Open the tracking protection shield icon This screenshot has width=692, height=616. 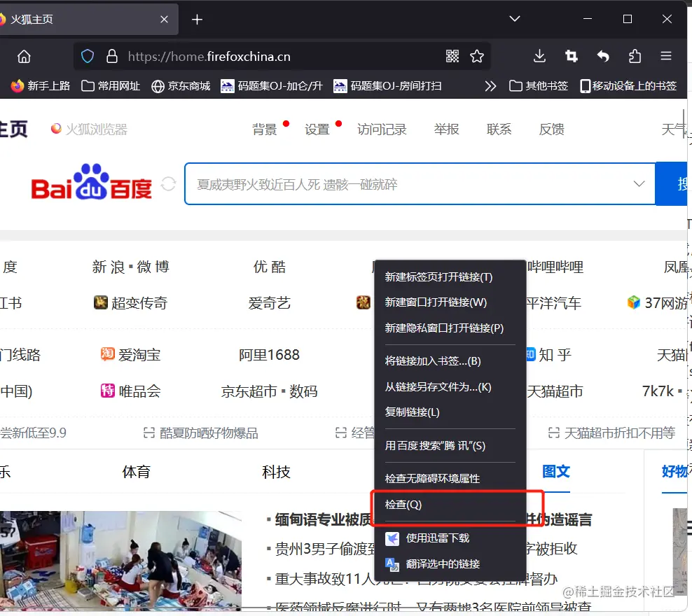coord(88,57)
